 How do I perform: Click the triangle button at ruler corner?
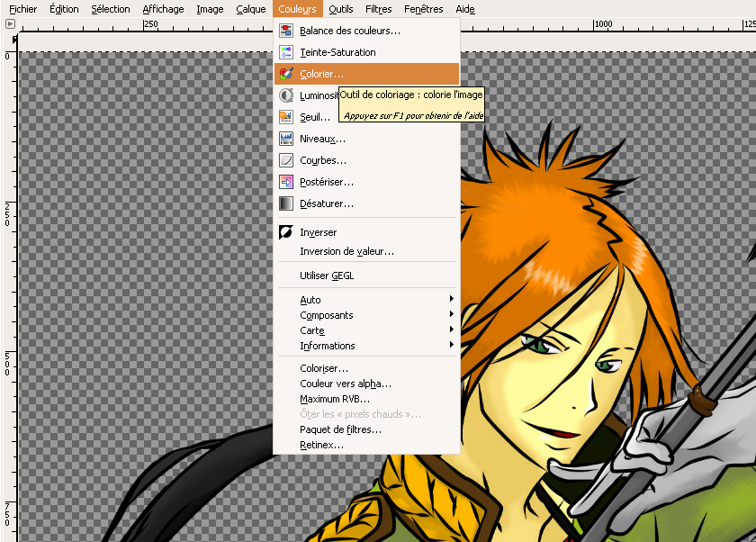(10, 24)
